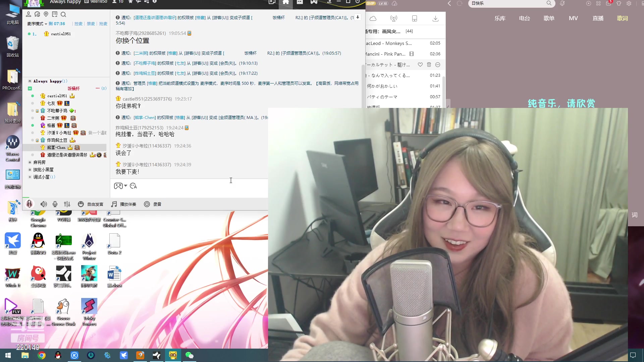This screenshot has width=644, height=362.
Task: Open the music player settings gear
Action: point(629,3)
